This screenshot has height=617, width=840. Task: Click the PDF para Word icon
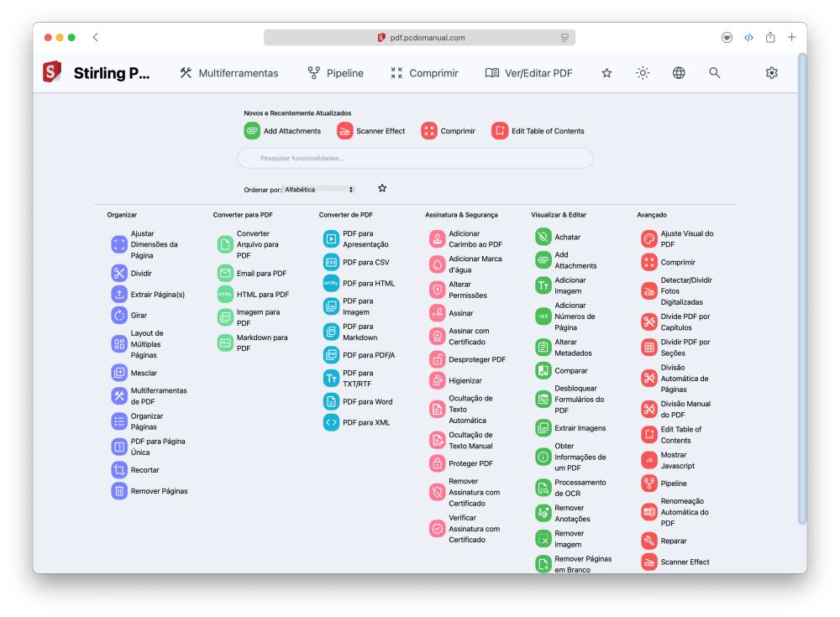point(331,401)
